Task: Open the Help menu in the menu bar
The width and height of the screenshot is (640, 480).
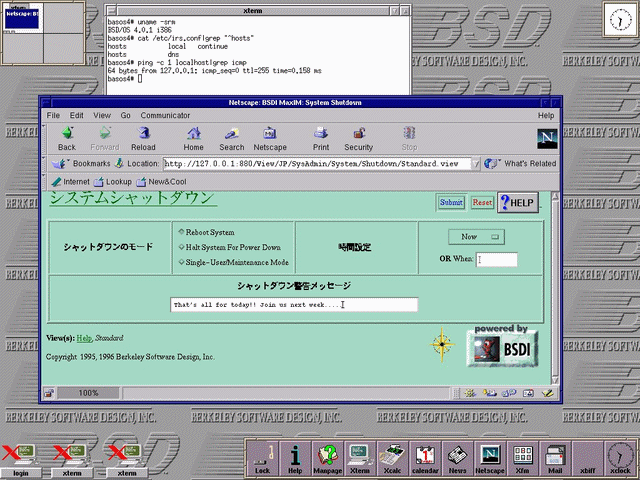Action: (546, 116)
